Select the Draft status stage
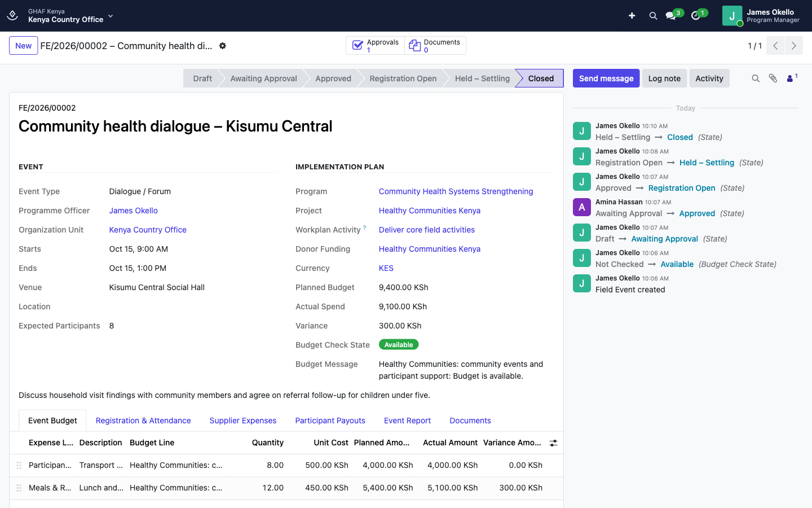Viewport: 812px width, 508px height. 202,78
